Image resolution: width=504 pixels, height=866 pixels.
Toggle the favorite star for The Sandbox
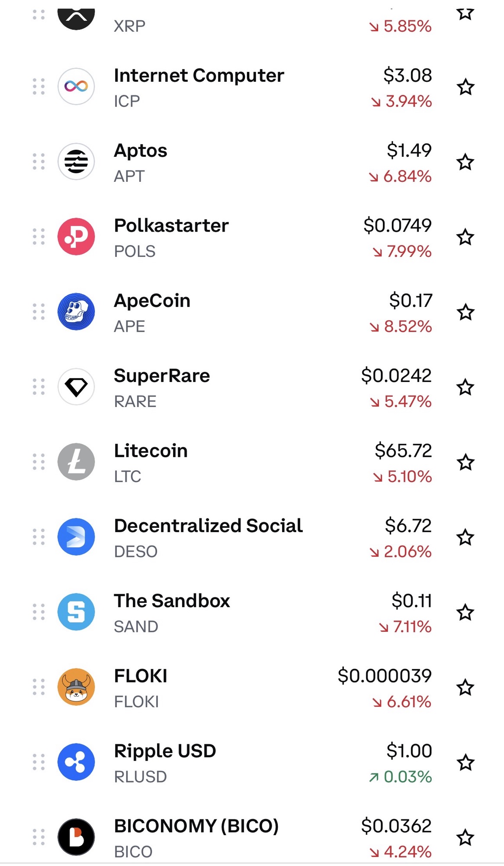pos(465,612)
